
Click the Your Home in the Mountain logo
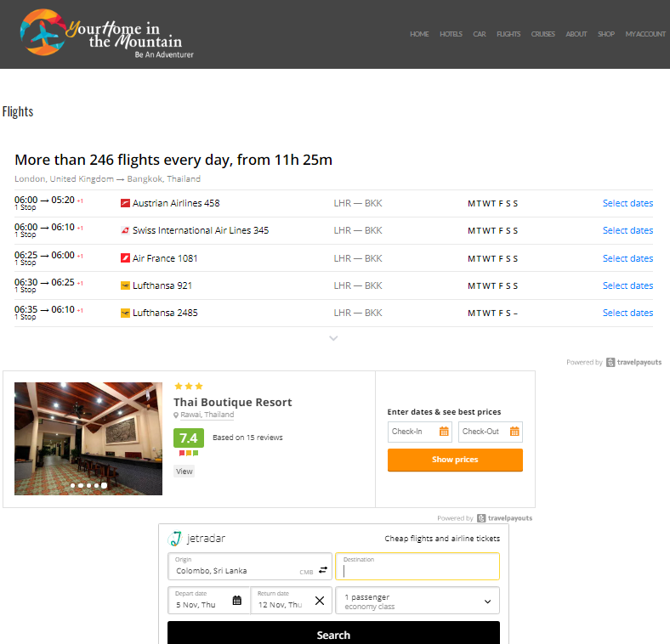click(107, 33)
